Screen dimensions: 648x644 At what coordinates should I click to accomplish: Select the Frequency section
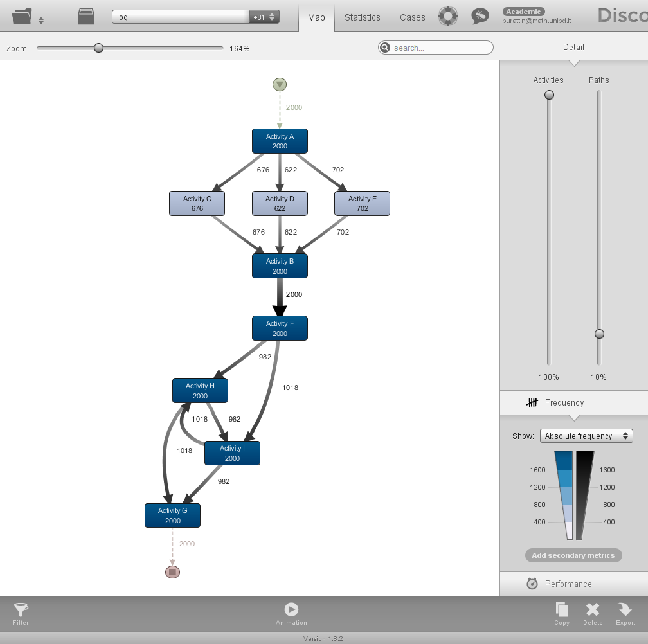tap(573, 402)
